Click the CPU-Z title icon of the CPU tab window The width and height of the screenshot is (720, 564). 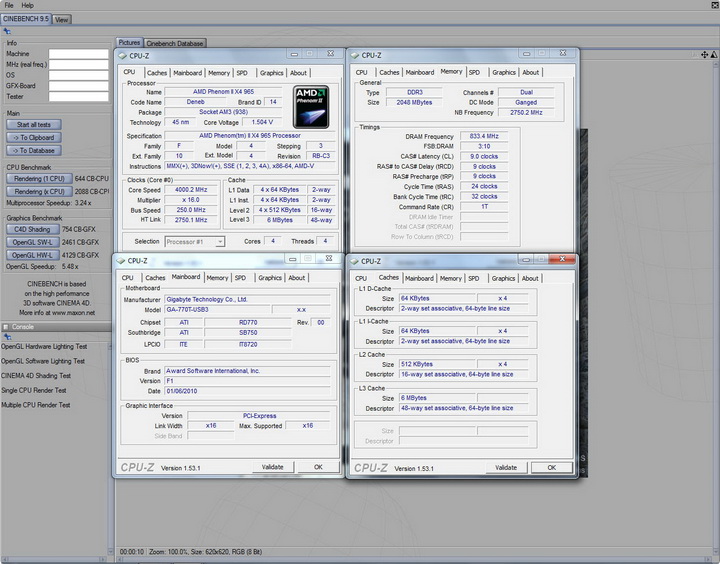click(x=122, y=56)
